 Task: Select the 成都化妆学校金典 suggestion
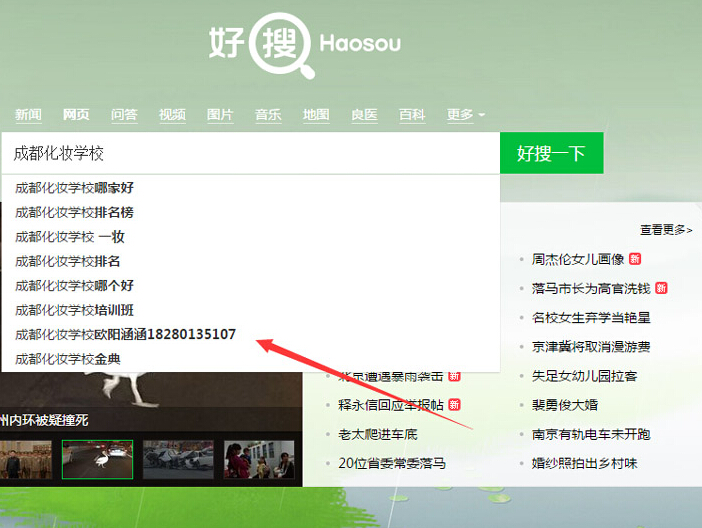68,358
